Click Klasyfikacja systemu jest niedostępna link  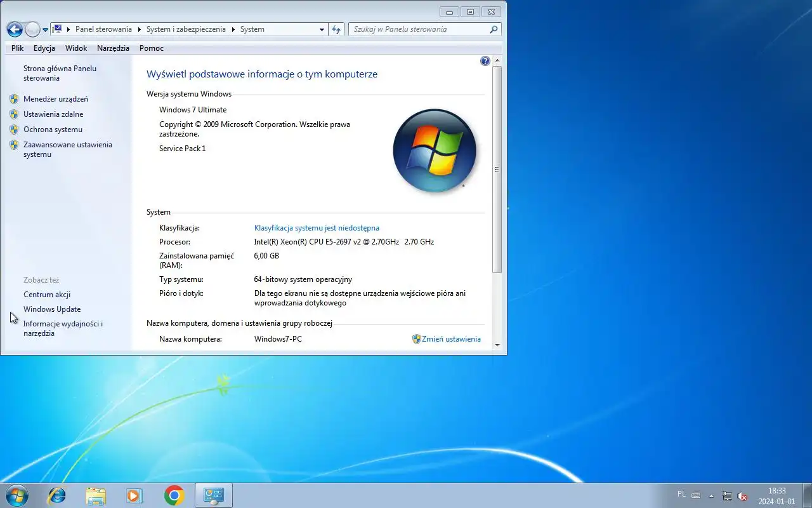[317, 228]
